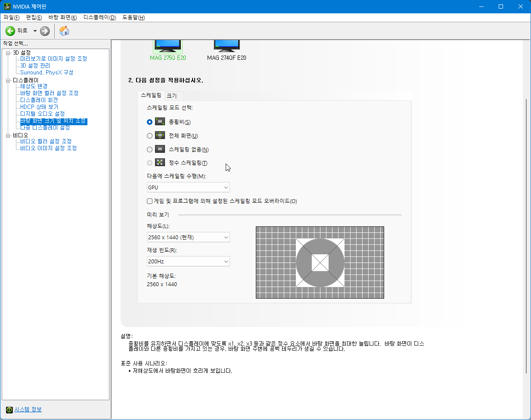Open HDCP 상태 보기 page

coord(39,107)
